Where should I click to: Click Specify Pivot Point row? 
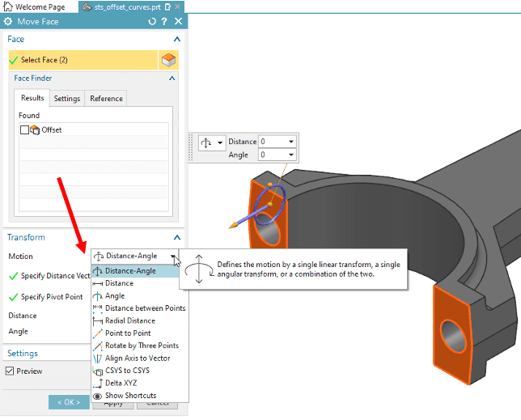click(46, 297)
